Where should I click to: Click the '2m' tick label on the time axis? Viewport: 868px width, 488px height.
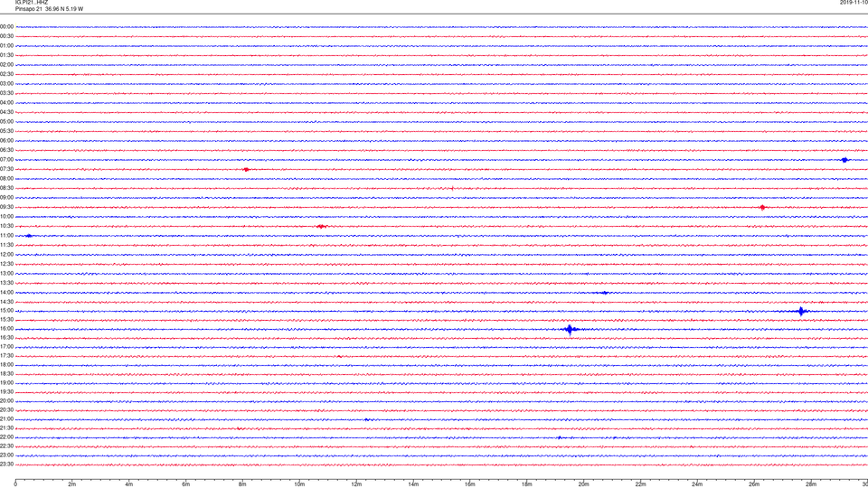click(x=72, y=484)
